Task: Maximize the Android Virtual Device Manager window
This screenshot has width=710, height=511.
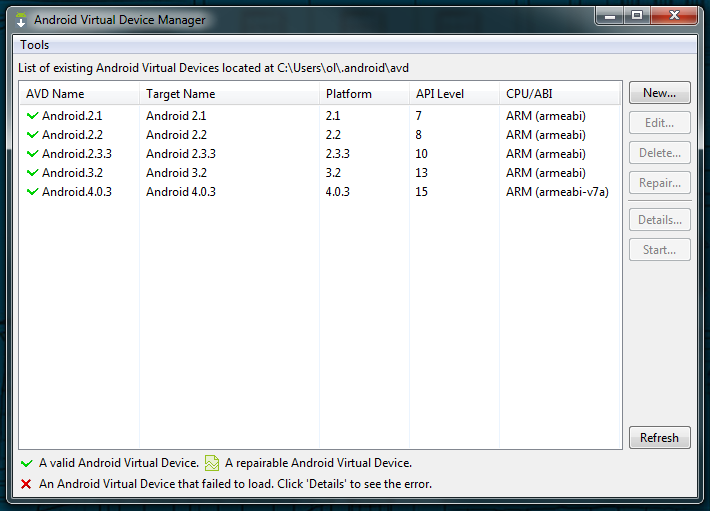Action: tap(637, 16)
